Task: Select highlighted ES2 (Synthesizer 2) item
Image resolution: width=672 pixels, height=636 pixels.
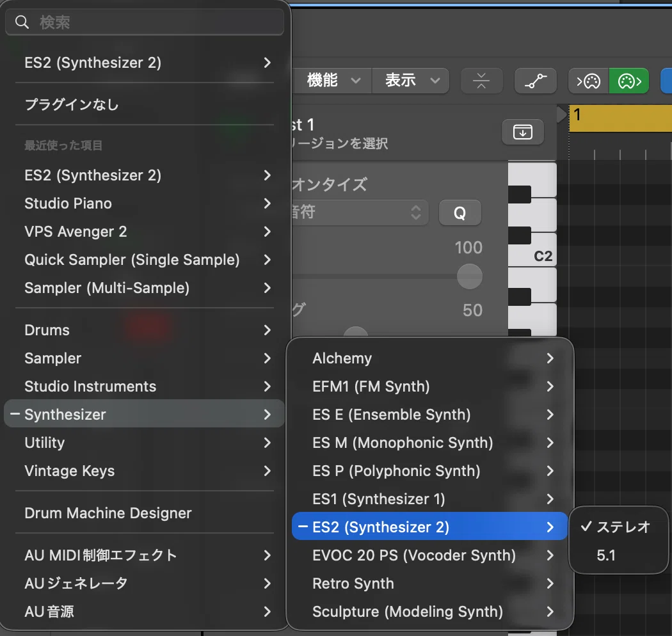Action: 430,527
